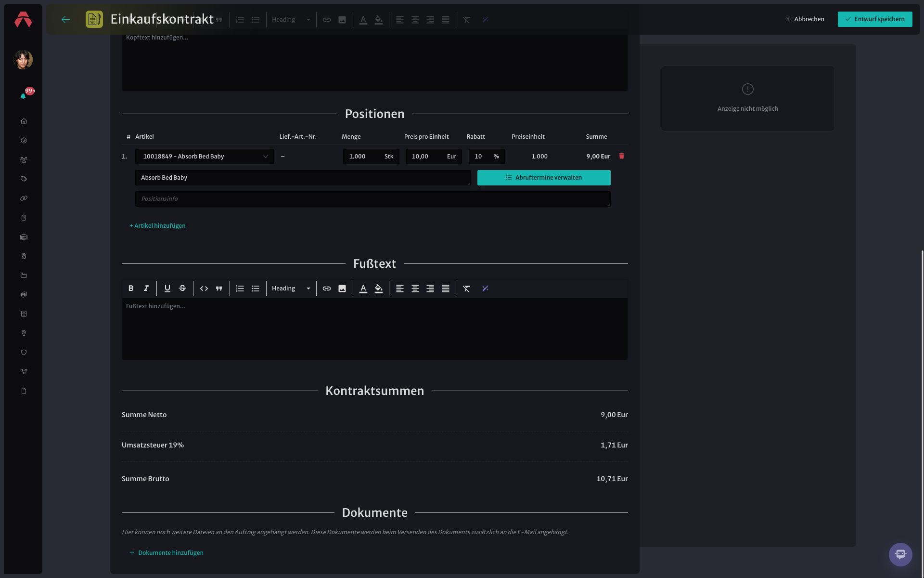Click Entwurf speichern button
The width and height of the screenshot is (924, 578).
point(875,19)
